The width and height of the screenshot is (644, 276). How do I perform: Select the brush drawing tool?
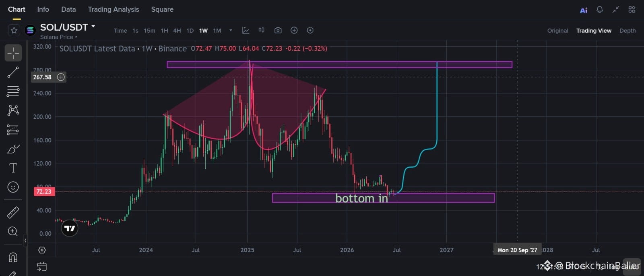pos(13,149)
